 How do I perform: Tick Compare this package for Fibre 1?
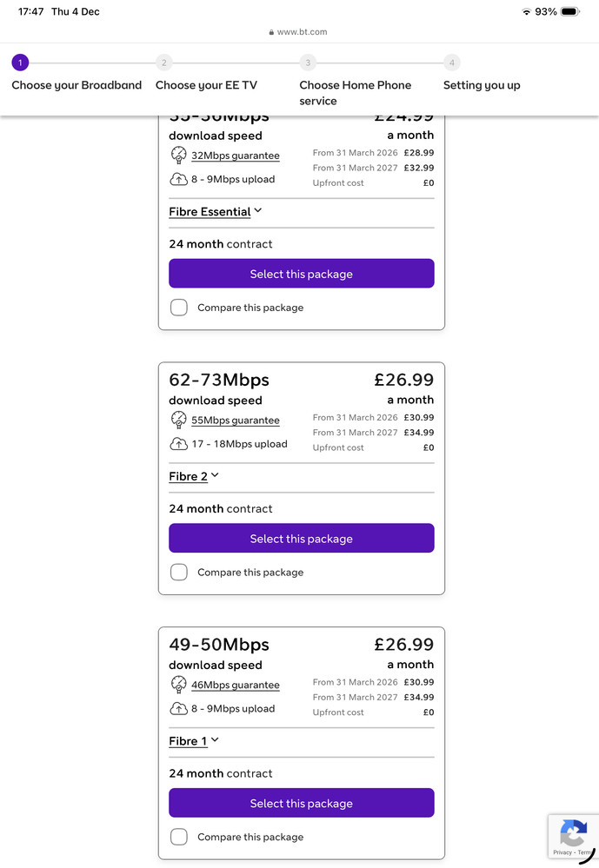179,837
